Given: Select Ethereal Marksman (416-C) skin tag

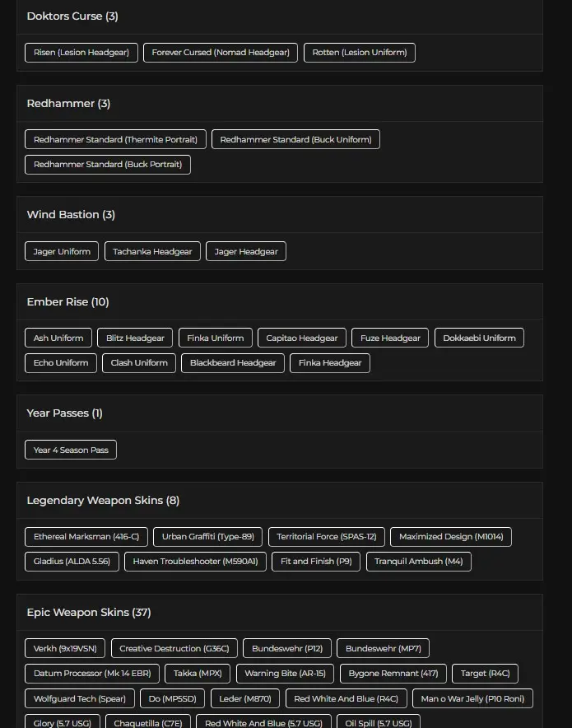Looking at the screenshot, I should click(x=86, y=537).
